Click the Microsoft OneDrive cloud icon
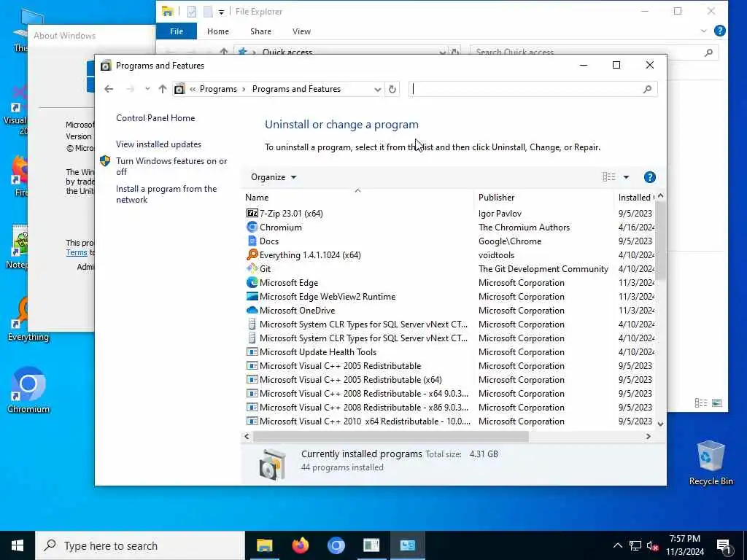 pos(252,310)
